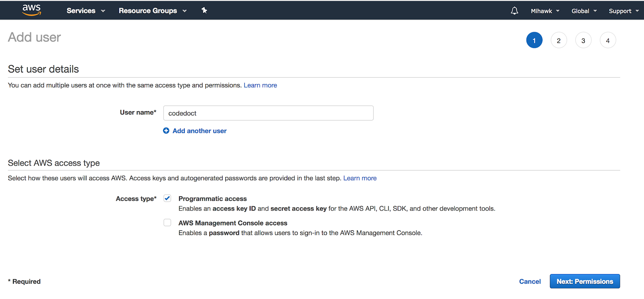644x299 pixels.
Task: Open notifications bell icon
Action: point(514,11)
